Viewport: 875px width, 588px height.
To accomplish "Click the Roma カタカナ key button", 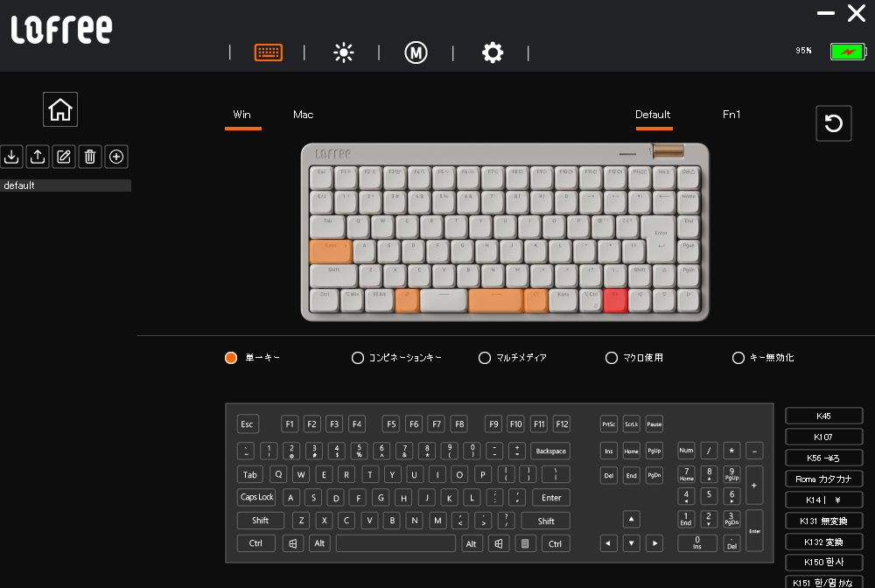I will coord(823,479).
